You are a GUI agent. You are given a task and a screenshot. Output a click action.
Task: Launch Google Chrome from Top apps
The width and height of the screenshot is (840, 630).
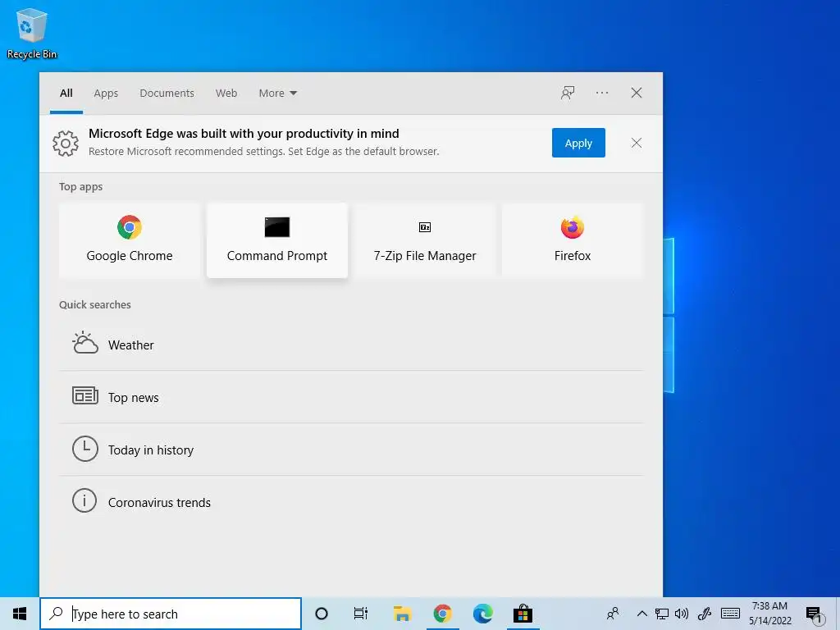[130, 240]
